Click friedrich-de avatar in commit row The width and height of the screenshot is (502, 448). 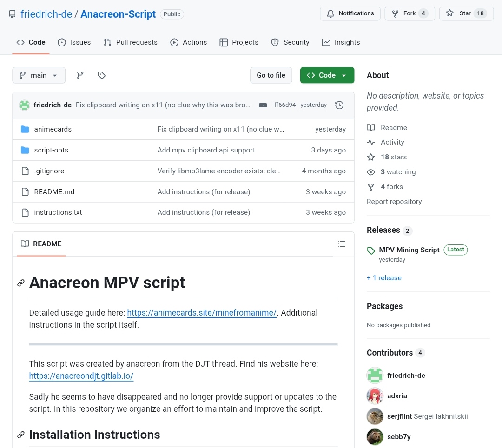24,105
